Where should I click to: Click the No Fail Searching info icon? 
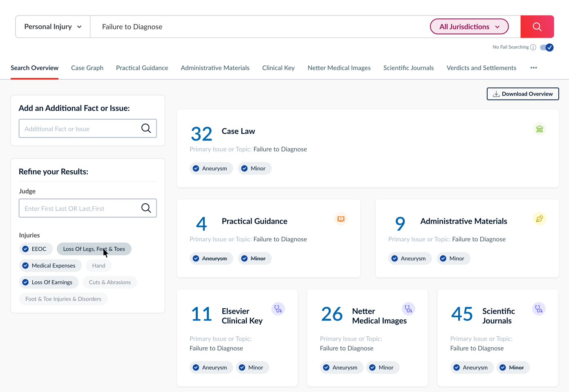533,47
